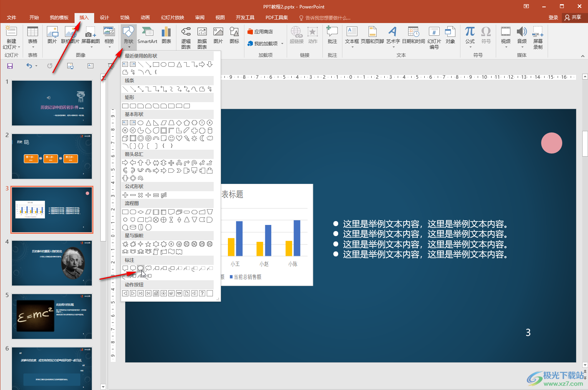Click the Comment button

(x=332, y=35)
